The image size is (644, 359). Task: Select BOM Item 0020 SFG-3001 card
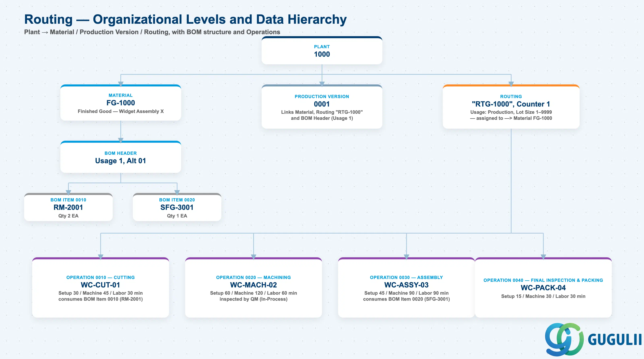(177, 207)
